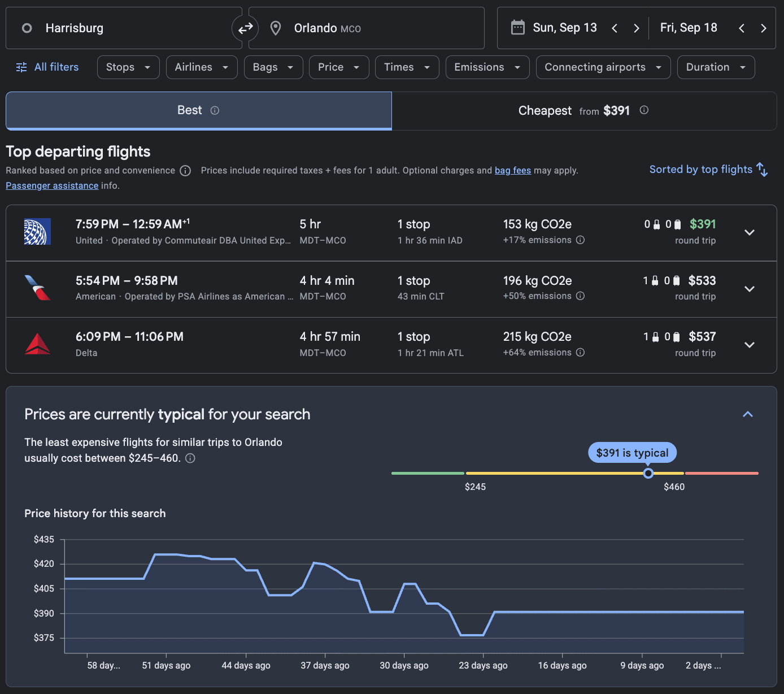
Task: Open the Airlines filter dropdown
Action: click(202, 67)
